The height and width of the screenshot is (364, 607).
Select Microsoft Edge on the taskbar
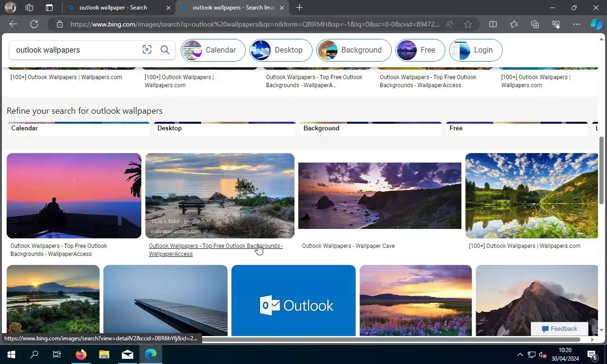pos(151,355)
